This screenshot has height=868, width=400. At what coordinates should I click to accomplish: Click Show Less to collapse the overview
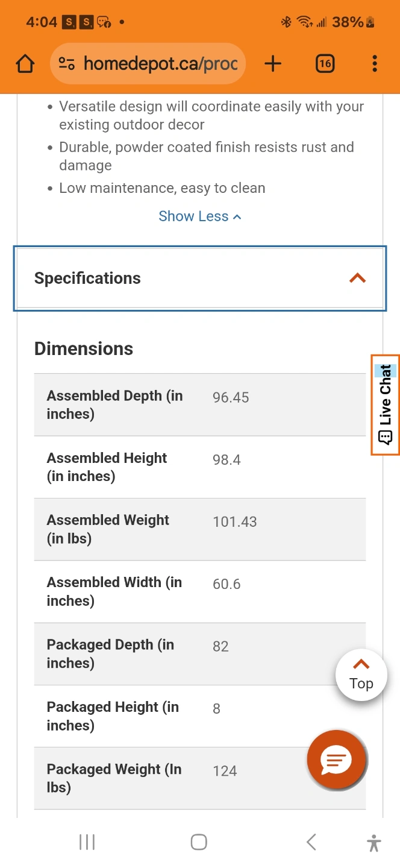[200, 216]
